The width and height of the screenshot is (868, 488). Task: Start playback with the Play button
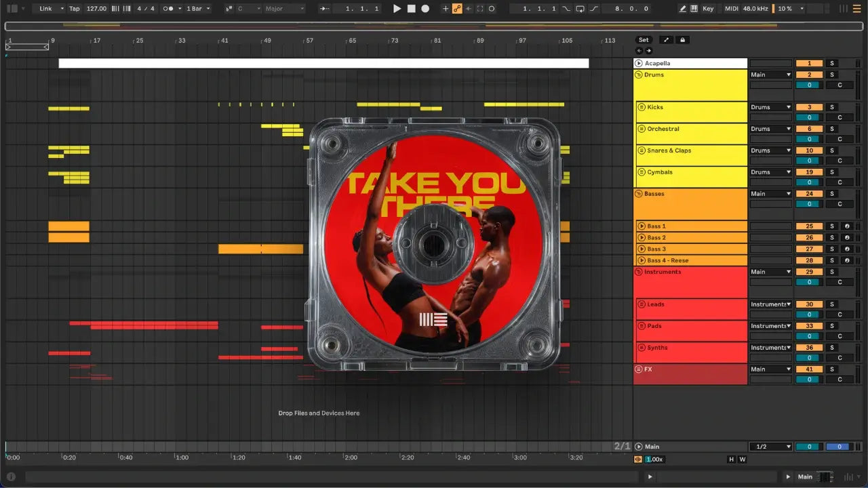pyautogui.click(x=397, y=9)
